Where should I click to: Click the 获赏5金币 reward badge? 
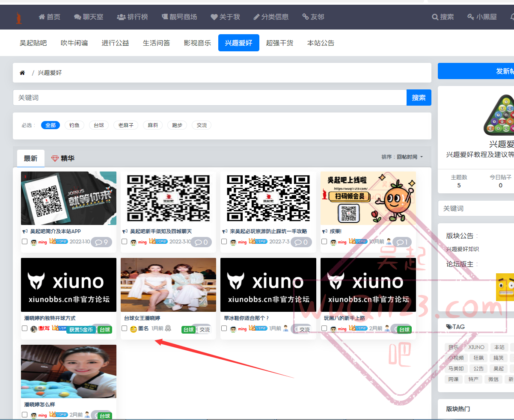point(81,330)
